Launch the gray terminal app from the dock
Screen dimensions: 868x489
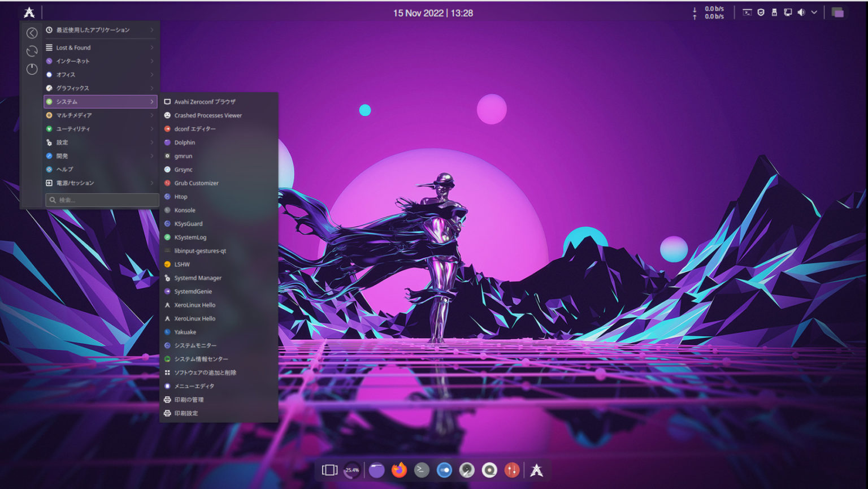422,470
